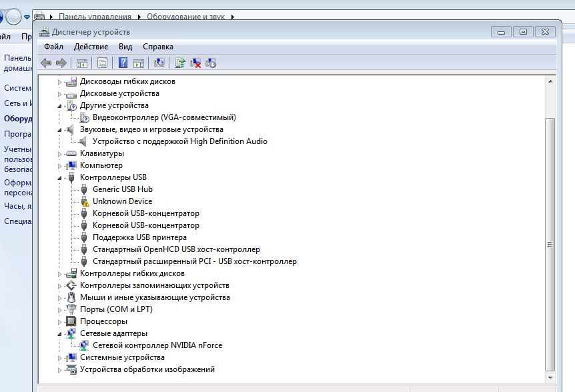The width and height of the screenshot is (575, 392).
Task: Open the Файл menu
Action: (53, 47)
